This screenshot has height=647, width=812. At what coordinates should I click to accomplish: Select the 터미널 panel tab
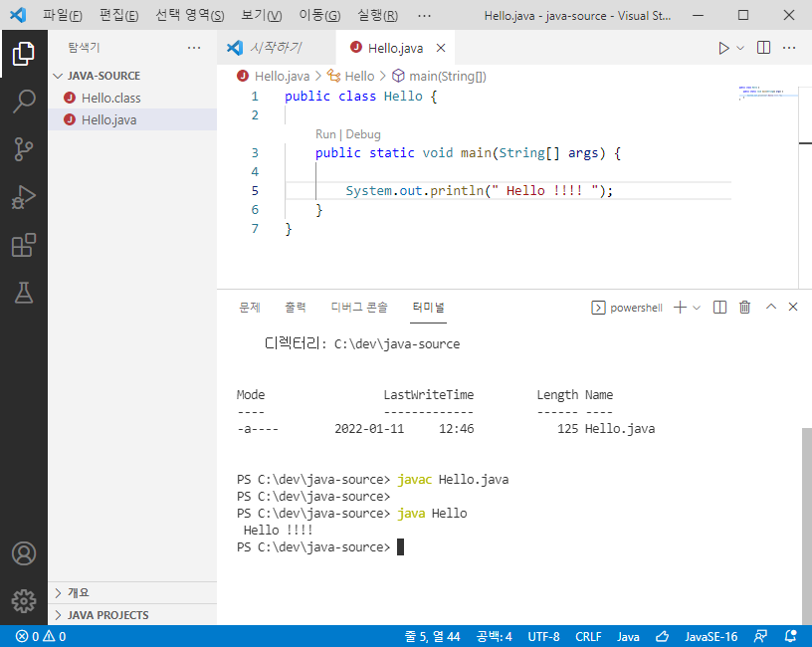[x=428, y=308]
